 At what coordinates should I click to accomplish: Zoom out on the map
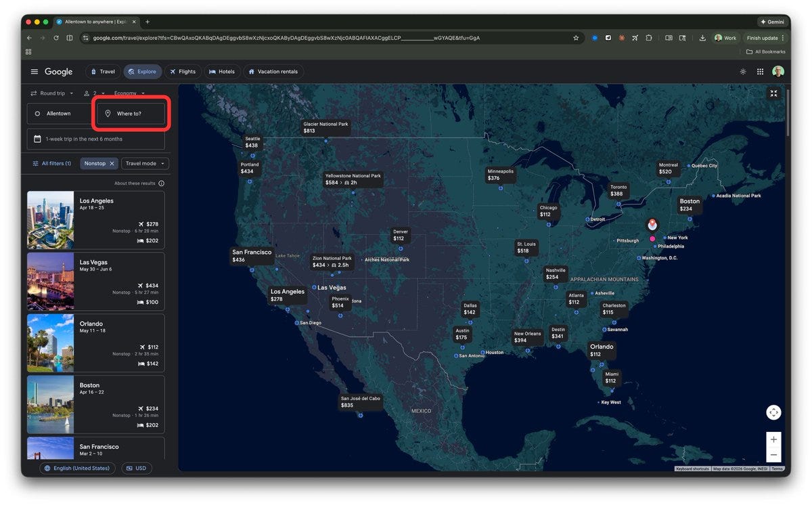click(773, 455)
